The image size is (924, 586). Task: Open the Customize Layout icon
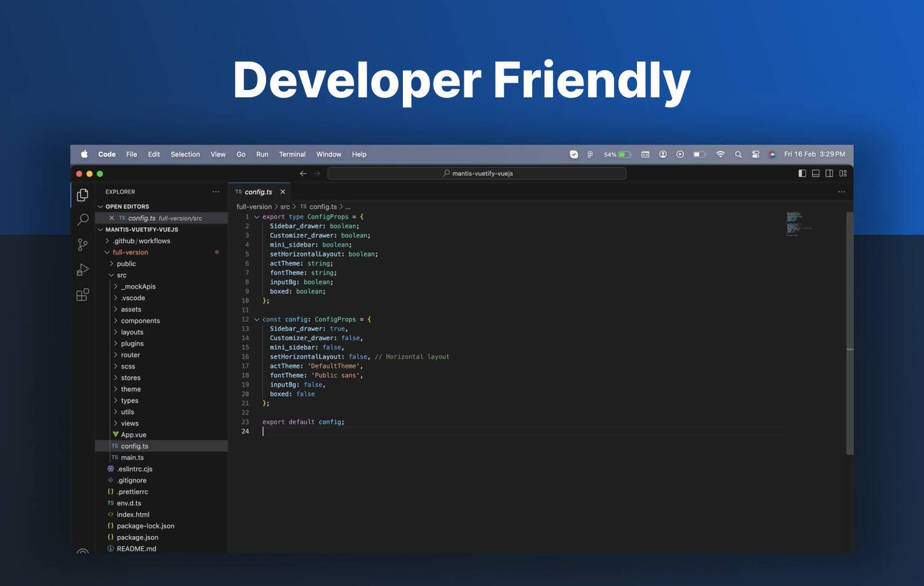click(x=843, y=173)
